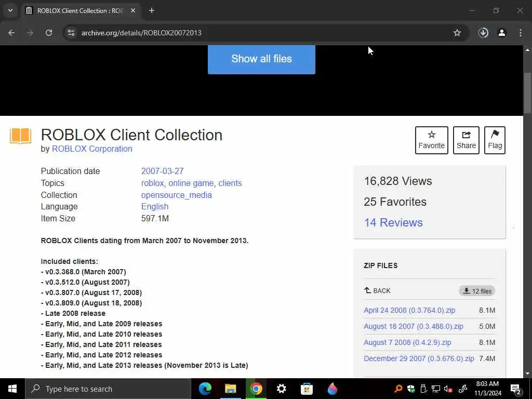Open Windows Security tray icon
This screenshot has height=399, width=532.
pyautogui.click(x=411, y=389)
